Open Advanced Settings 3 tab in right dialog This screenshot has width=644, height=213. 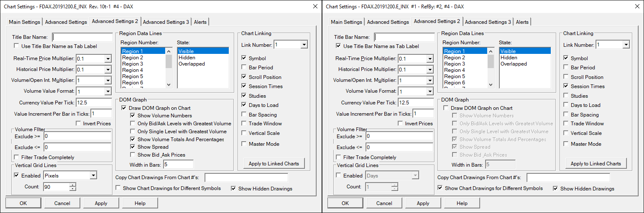click(x=488, y=22)
